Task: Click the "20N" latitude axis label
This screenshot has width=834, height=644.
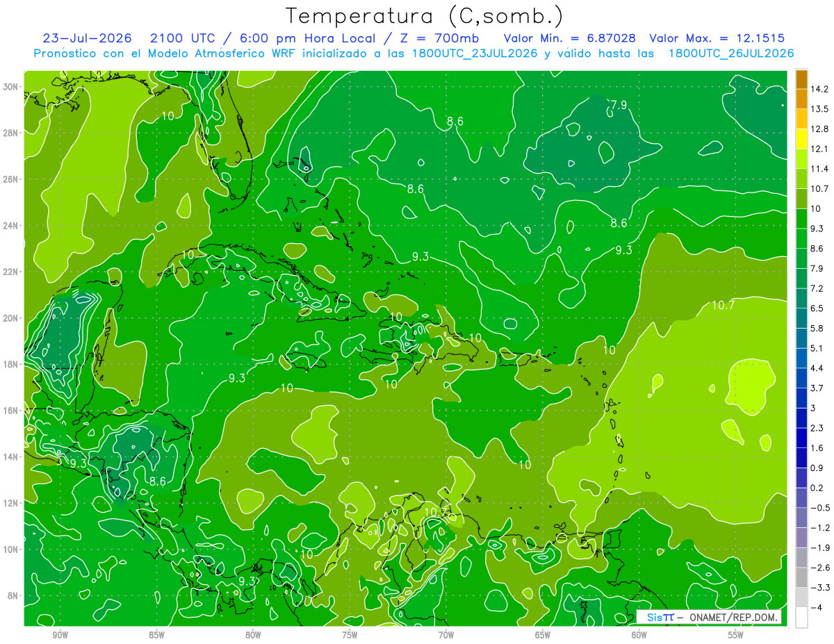Action: pos(11,317)
